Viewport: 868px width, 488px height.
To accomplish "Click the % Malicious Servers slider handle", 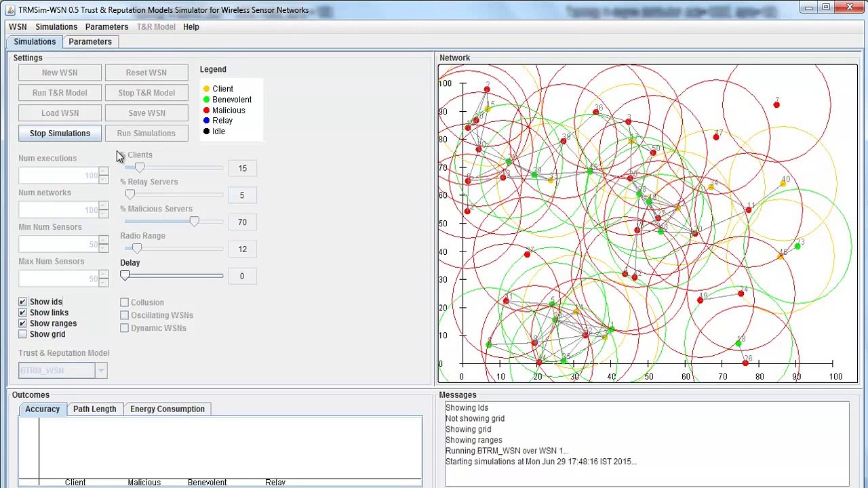I will tap(195, 222).
